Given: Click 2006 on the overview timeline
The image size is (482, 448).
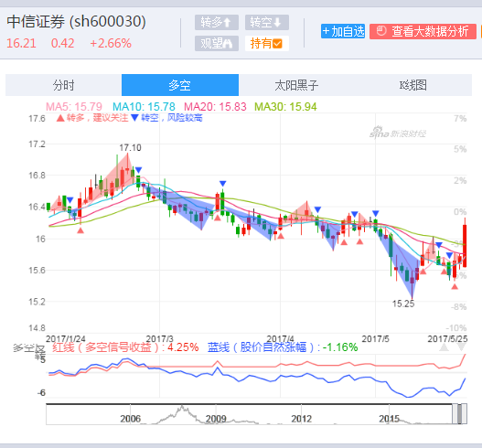Looking at the screenshot, I should pos(131,419).
